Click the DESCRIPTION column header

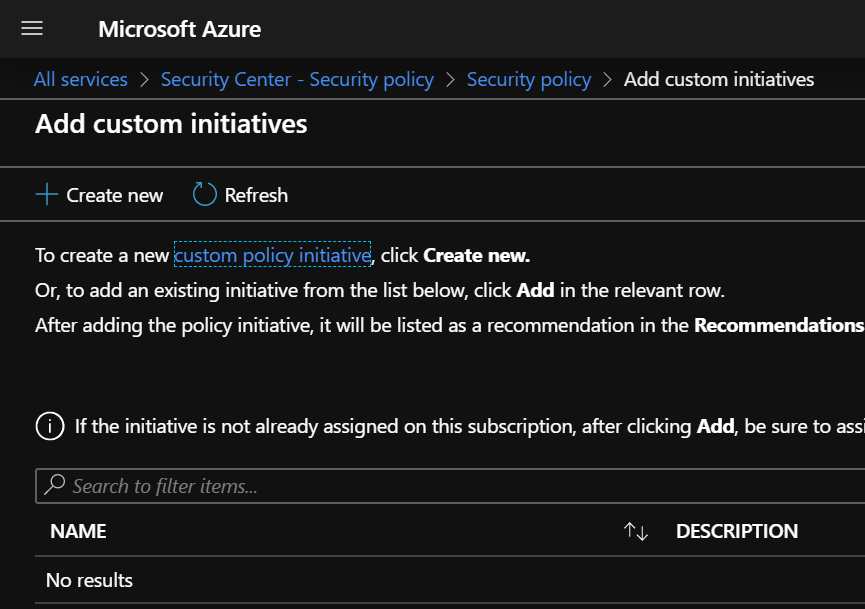(737, 531)
